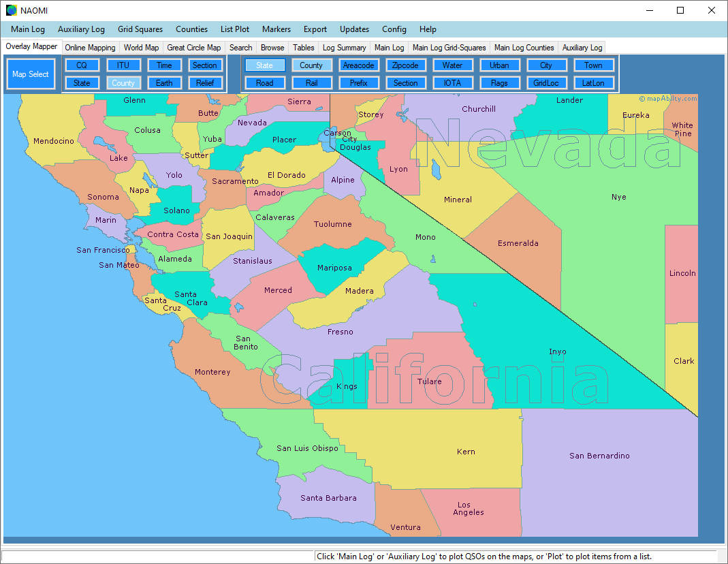
Task: Click the Inyo county label
Action: point(558,352)
